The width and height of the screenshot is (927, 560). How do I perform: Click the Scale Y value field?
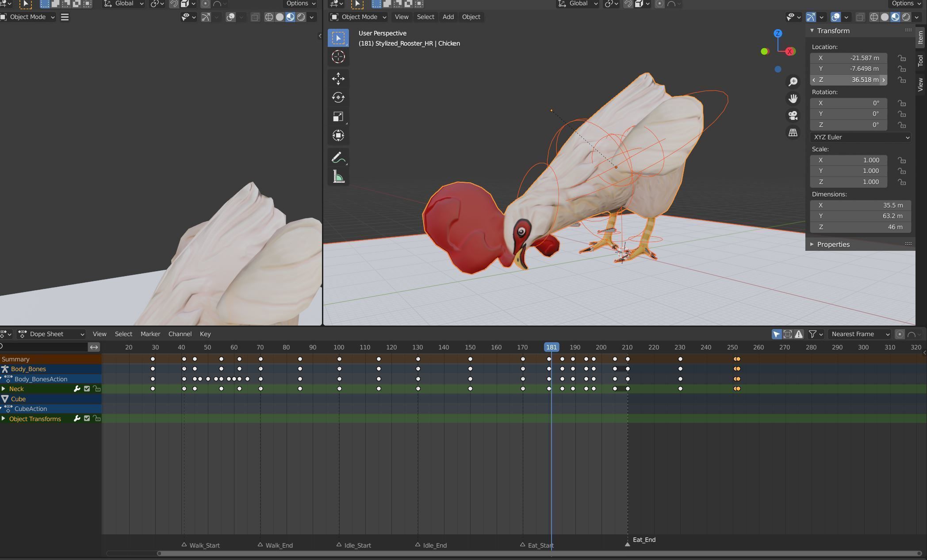pos(848,171)
